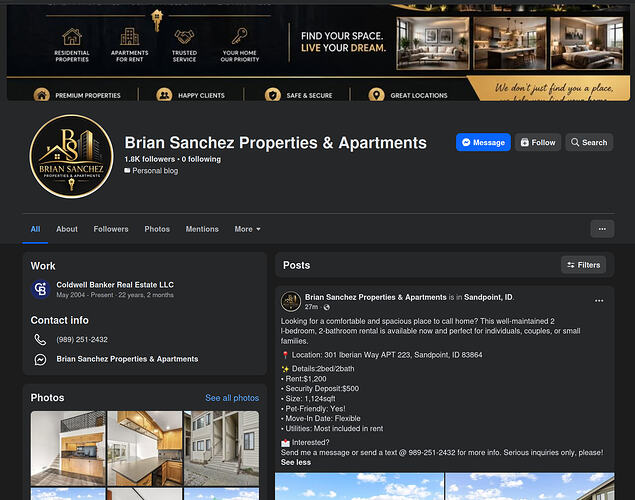Open the profile three-dot options menu
The width and height of the screenshot is (635, 500).
[x=602, y=229]
